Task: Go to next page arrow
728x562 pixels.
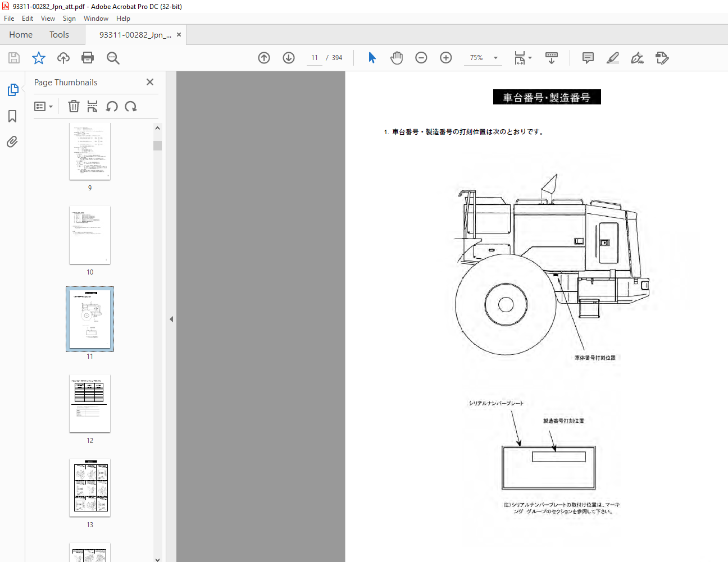Action: pyautogui.click(x=289, y=58)
